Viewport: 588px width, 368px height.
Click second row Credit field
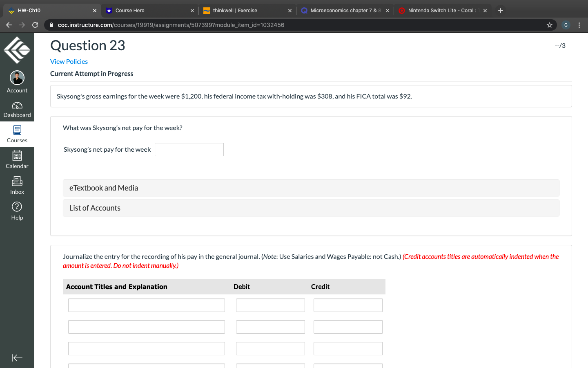(348, 327)
